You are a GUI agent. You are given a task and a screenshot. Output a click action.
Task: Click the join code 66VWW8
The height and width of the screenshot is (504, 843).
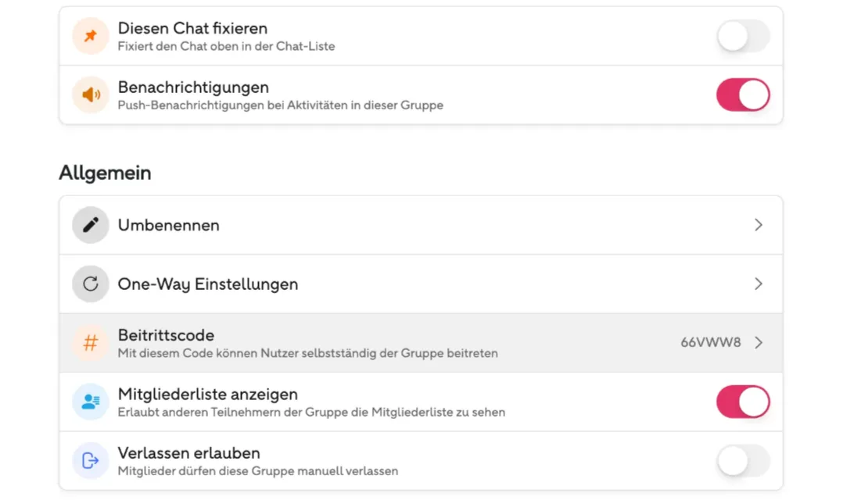coord(710,342)
